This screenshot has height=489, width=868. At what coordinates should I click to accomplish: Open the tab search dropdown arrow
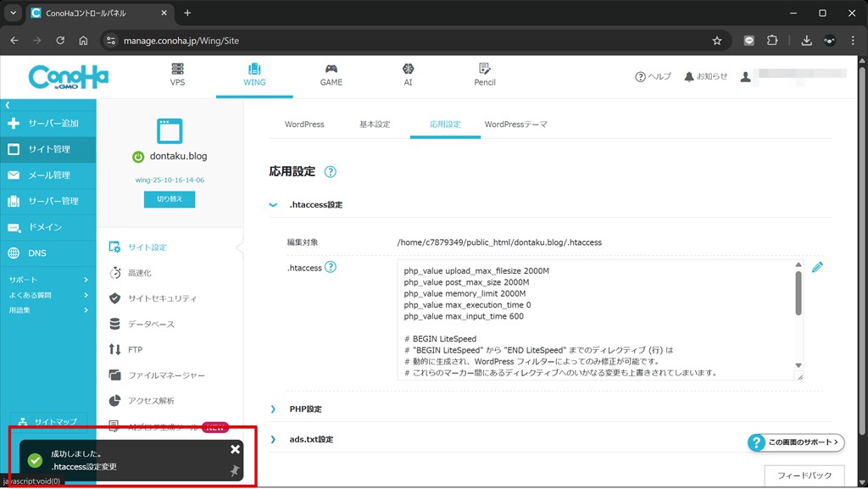click(13, 13)
